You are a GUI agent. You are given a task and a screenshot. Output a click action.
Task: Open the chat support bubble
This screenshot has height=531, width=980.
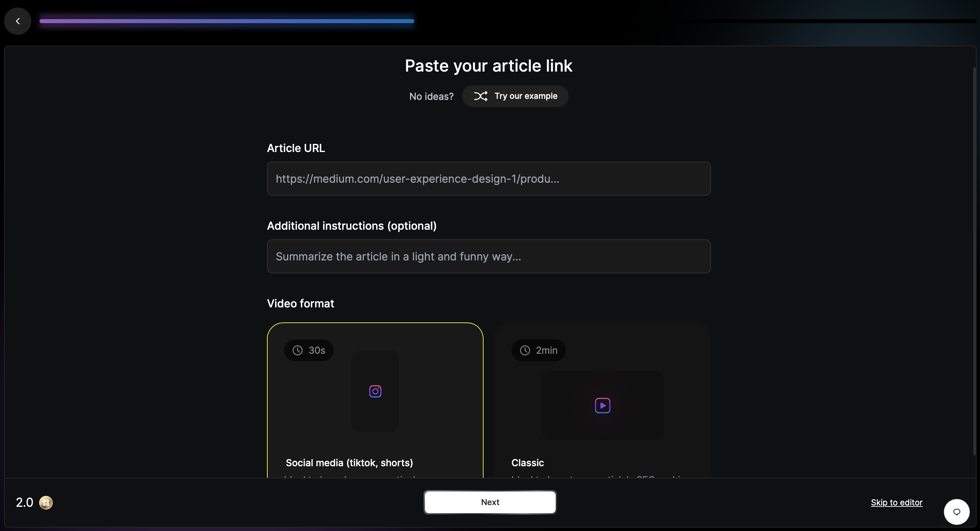point(957,512)
